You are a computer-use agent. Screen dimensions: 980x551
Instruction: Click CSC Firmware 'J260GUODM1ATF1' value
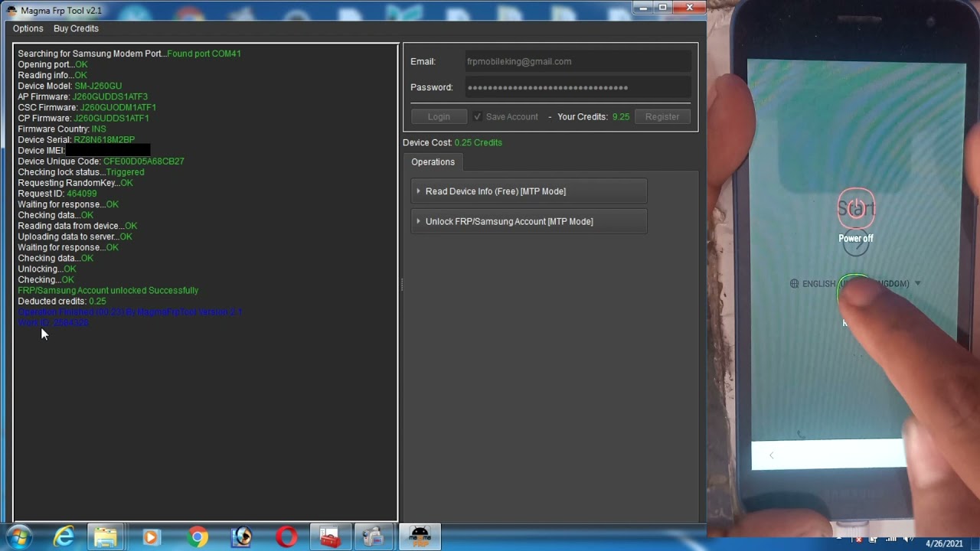[118, 107]
